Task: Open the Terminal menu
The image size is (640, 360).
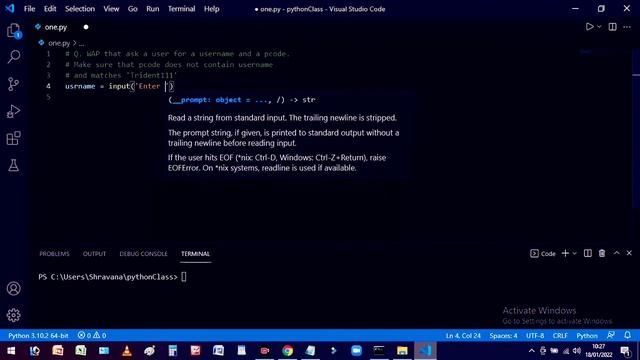Action: [181, 9]
